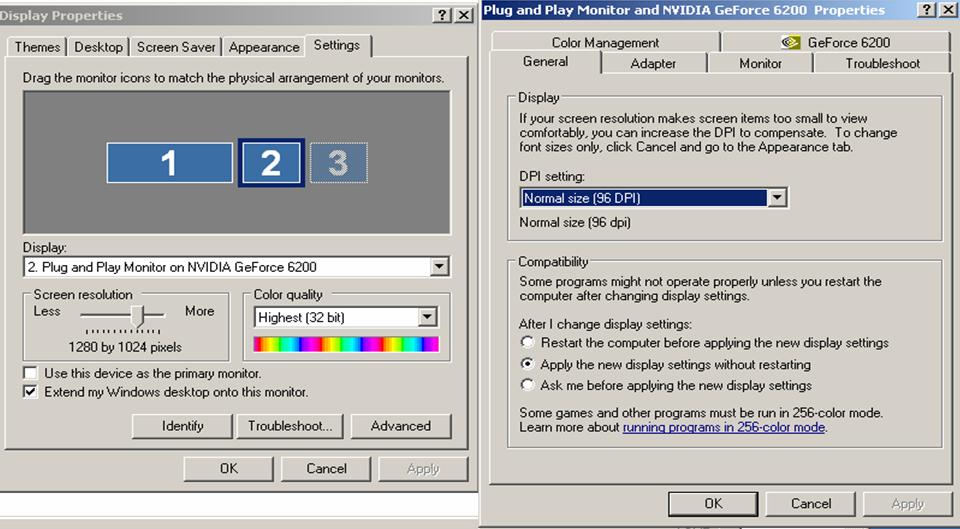This screenshot has height=529, width=960.
Task: Switch to the Themes tab
Action: pyautogui.click(x=37, y=47)
